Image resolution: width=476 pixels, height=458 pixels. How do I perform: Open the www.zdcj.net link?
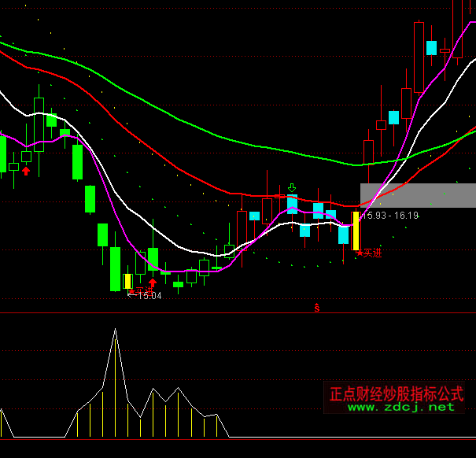[x=400, y=407]
